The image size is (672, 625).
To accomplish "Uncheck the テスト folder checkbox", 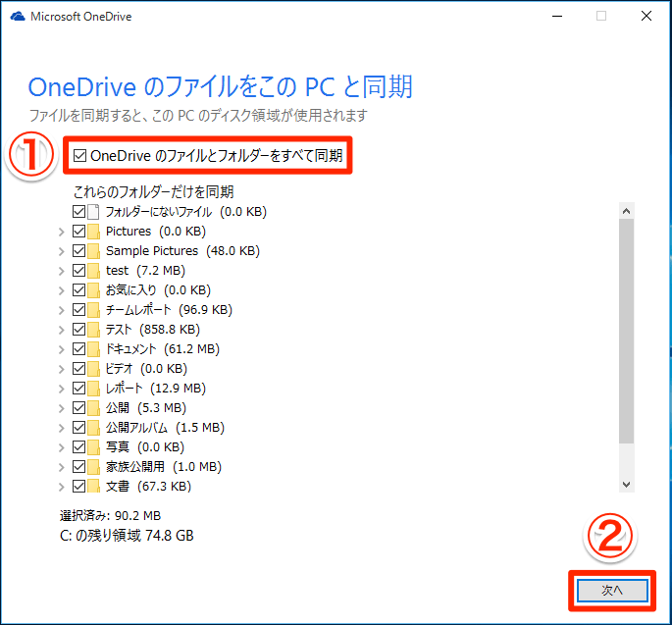I will [78, 330].
